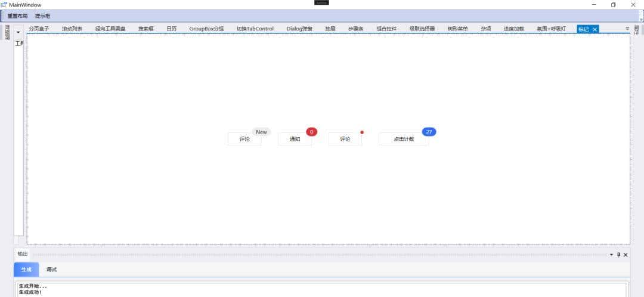Click the 评论 button with New badge
This screenshot has height=297, width=644.
click(244, 139)
